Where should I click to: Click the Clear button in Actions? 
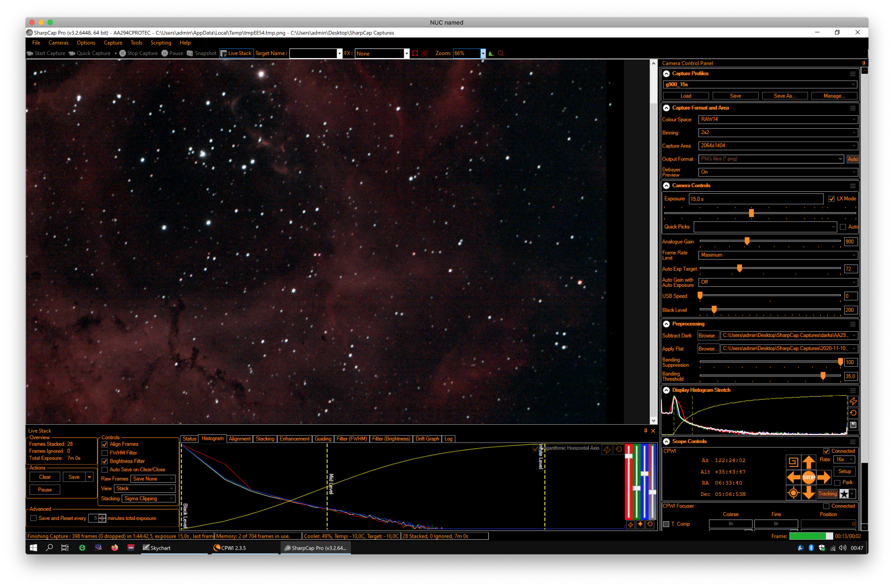pos(45,477)
